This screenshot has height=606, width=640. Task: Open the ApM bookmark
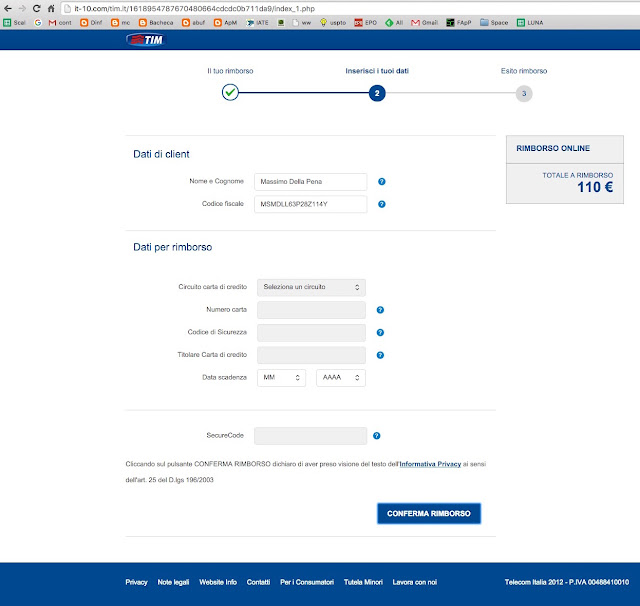click(x=225, y=23)
